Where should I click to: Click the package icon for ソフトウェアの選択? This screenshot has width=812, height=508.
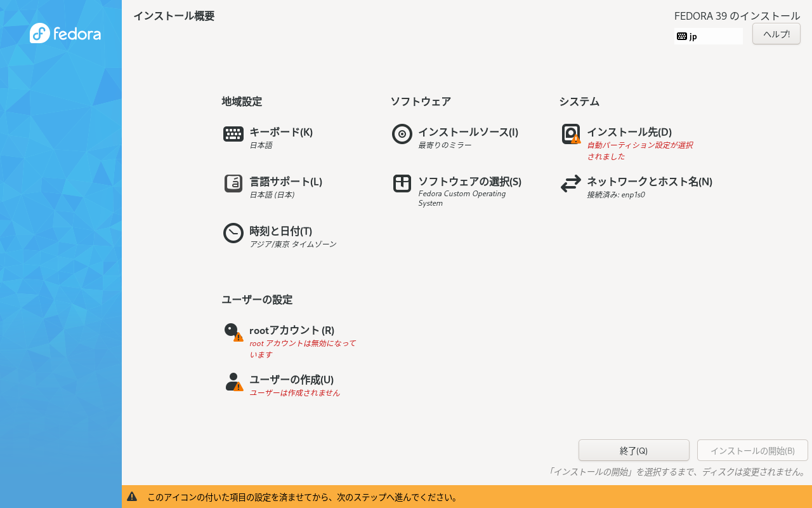click(x=402, y=184)
